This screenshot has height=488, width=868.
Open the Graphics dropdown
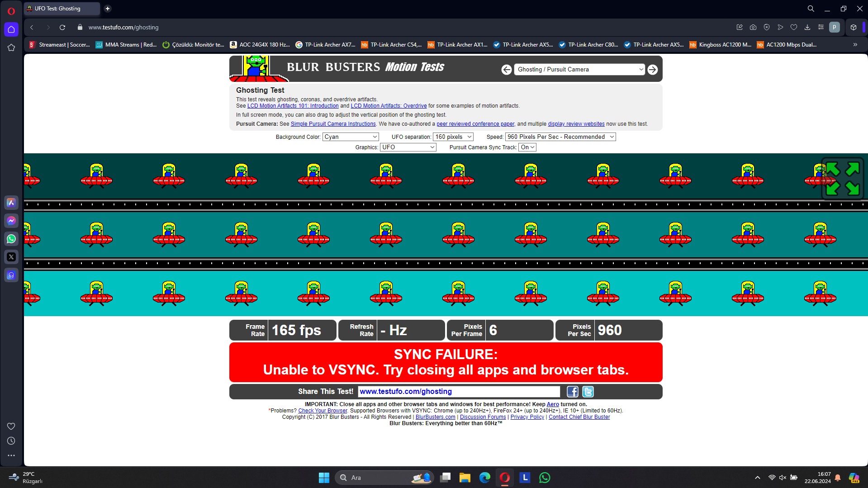coord(408,147)
